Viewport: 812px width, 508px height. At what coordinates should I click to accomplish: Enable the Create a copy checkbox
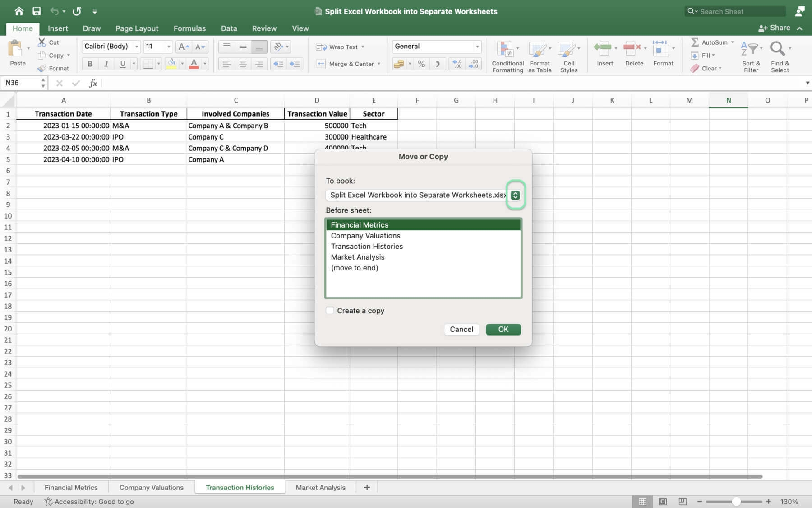[x=330, y=311]
